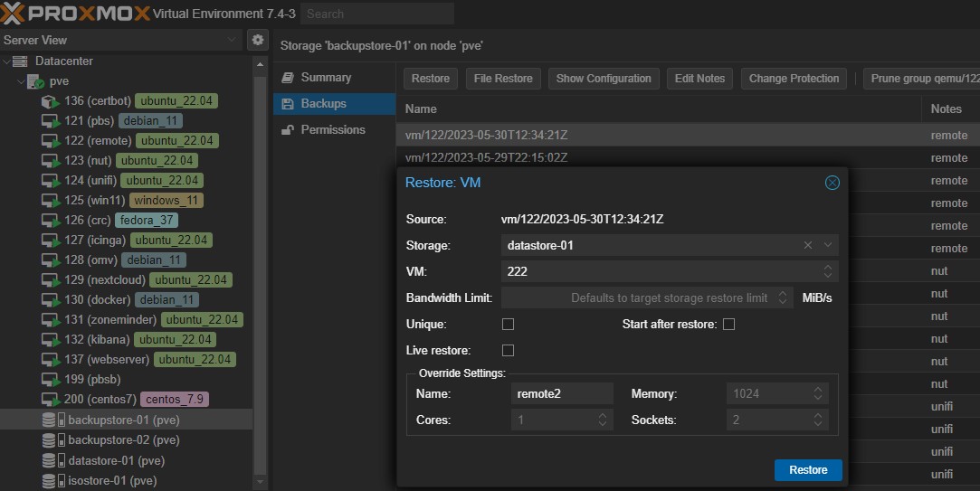980x491 pixels.
Task: Click the Show Configuration button
Action: (603, 79)
